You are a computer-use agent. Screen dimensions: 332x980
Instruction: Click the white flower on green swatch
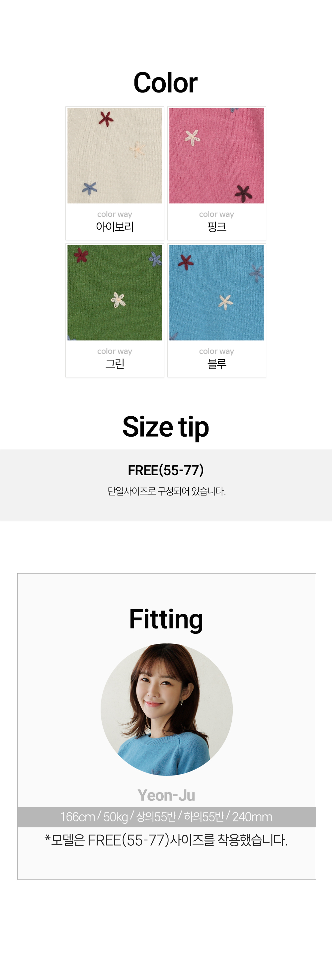118,300
